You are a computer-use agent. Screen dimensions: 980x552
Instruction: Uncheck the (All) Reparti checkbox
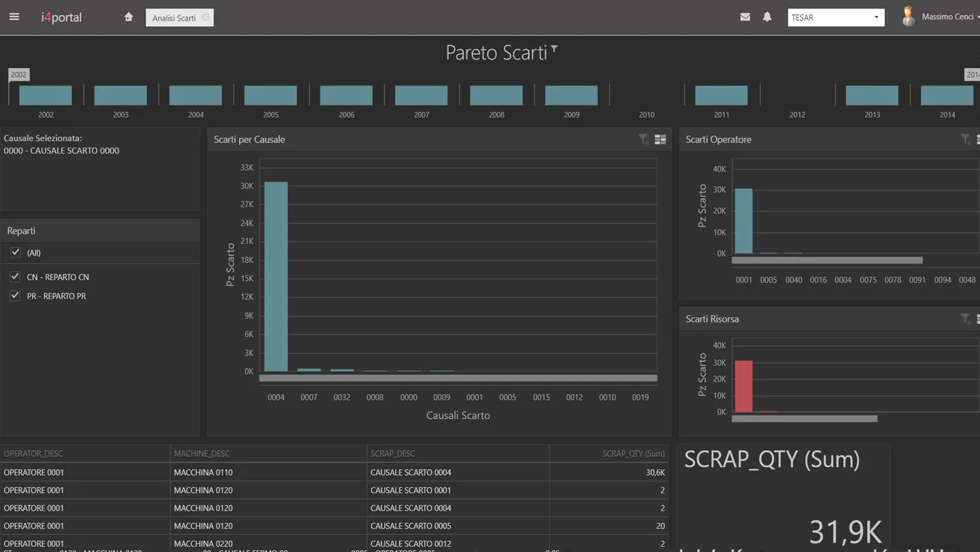pyautogui.click(x=15, y=252)
